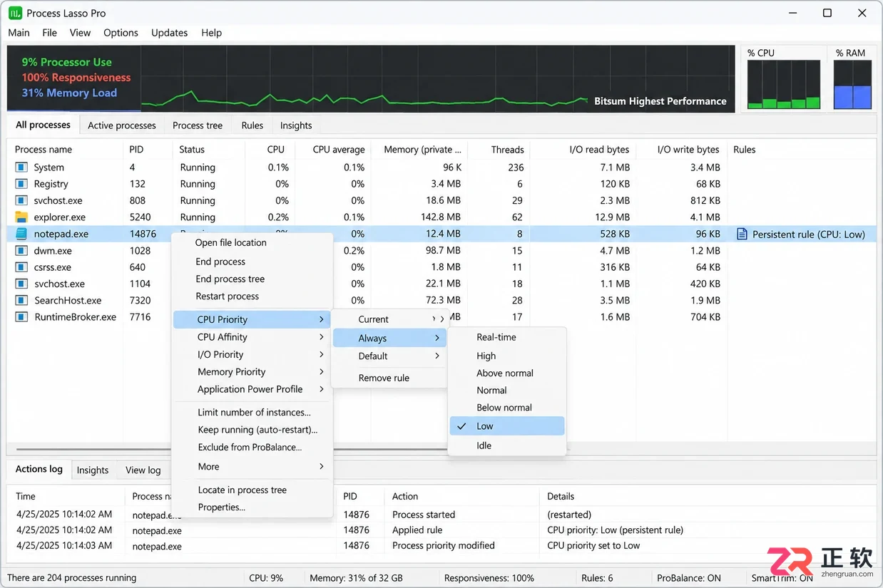Click the '7716' PID cell
Viewport: 883px width, 588px height.
(x=140, y=317)
